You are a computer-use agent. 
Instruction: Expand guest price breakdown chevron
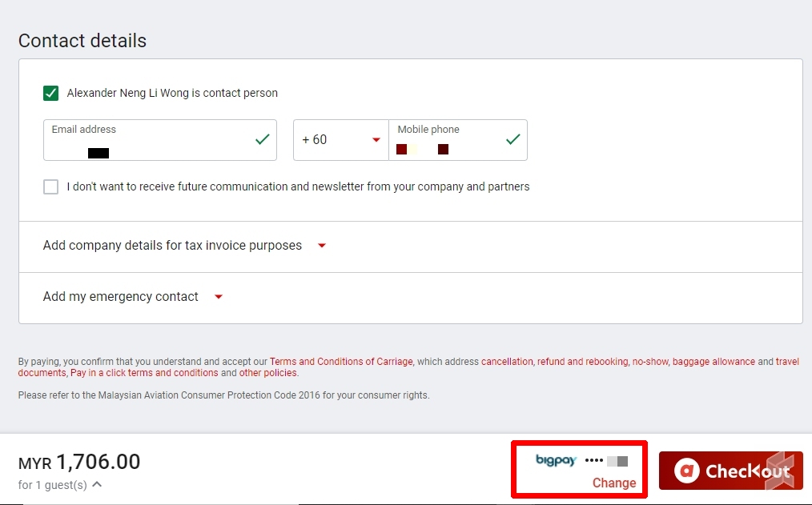click(x=97, y=484)
